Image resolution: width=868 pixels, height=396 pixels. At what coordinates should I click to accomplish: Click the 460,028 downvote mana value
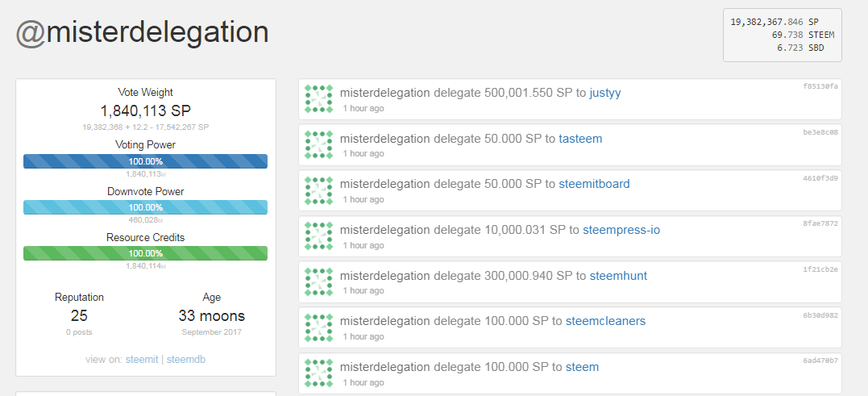pos(146,220)
